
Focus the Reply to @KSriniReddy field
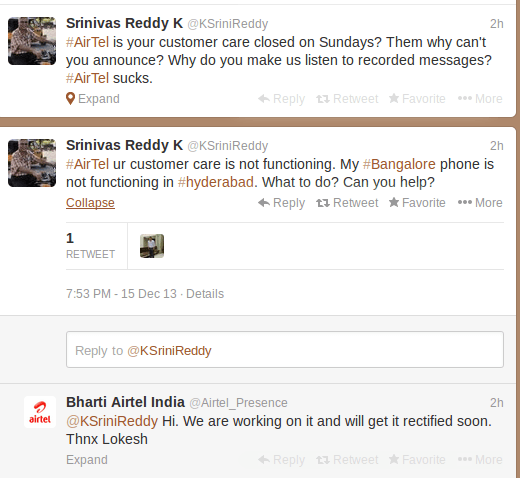(285, 350)
